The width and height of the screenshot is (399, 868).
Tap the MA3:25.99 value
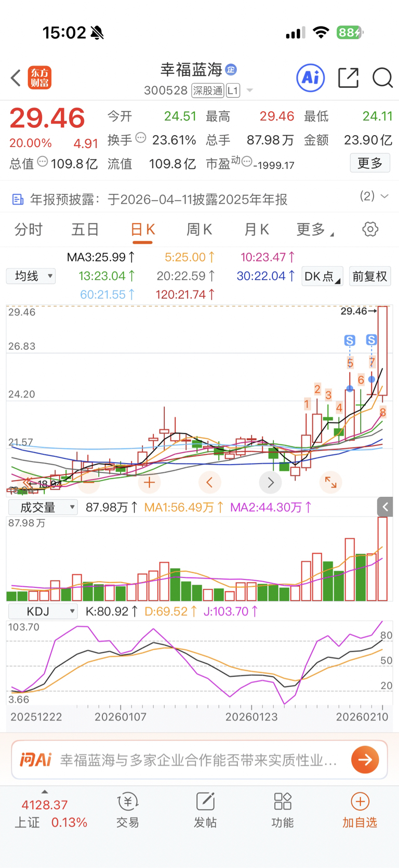click(x=101, y=257)
